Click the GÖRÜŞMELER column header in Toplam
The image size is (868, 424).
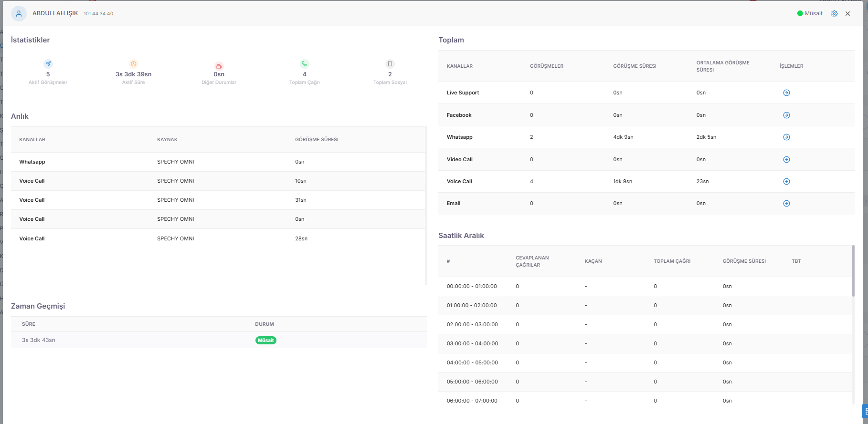547,66
